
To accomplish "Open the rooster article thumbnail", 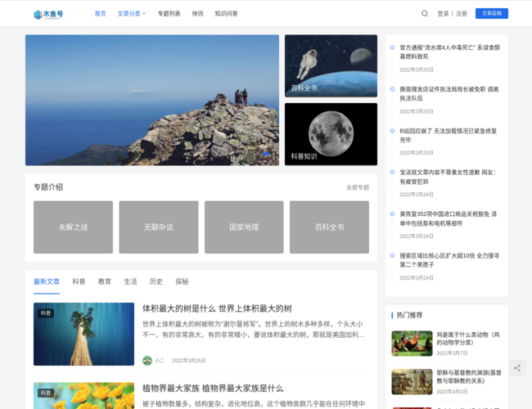I will click(412, 344).
